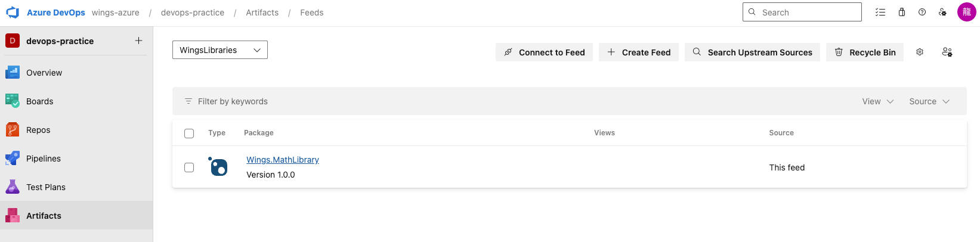The height and width of the screenshot is (242, 980).
Task: Click the Wings.MathLibrary NuGet package icon
Action: click(219, 167)
